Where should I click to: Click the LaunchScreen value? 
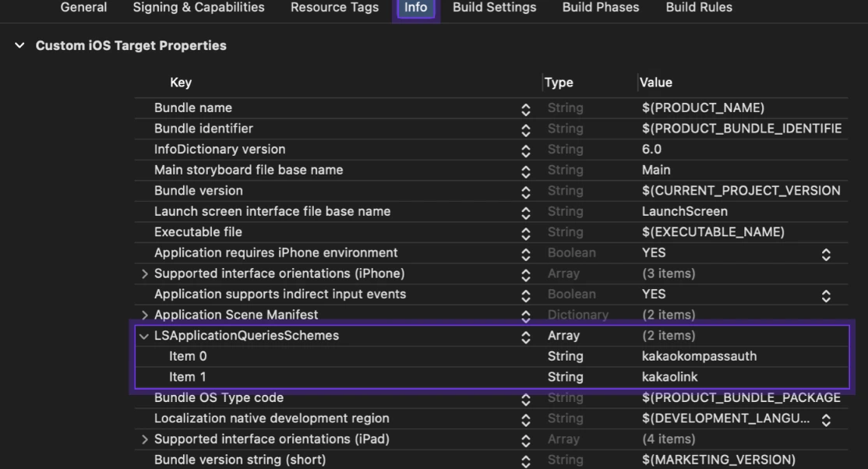(685, 212)
